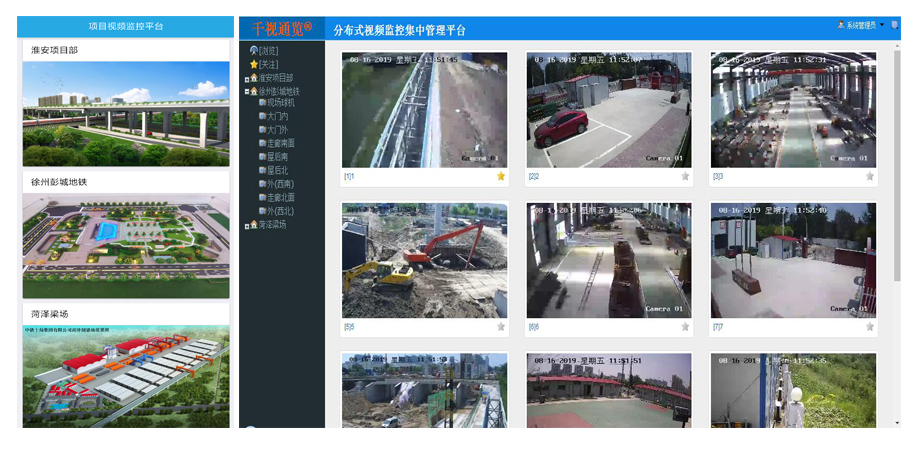This screenshot has height=454, width=907.
Task: Click the 徐州彭城地铁 card title
Action: [x=59, y=182]
